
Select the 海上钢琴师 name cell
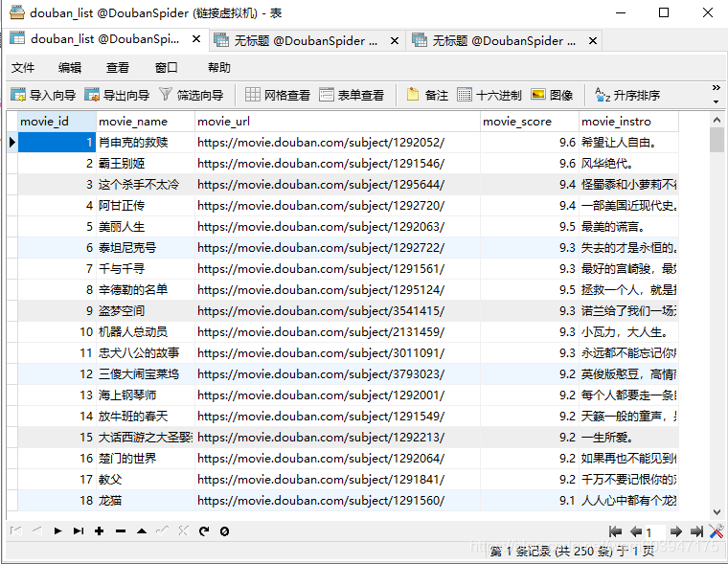tap(146, 395)
